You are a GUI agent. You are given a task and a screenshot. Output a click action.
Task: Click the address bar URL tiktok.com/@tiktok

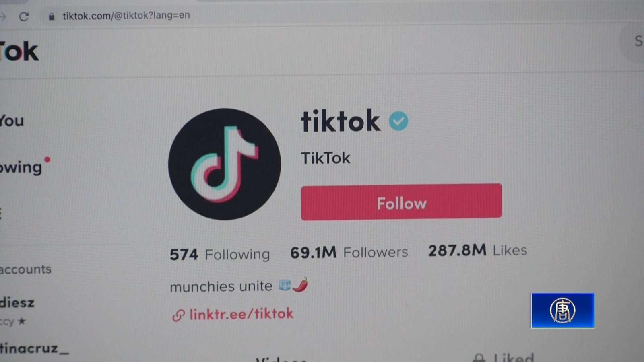[126, 16]
